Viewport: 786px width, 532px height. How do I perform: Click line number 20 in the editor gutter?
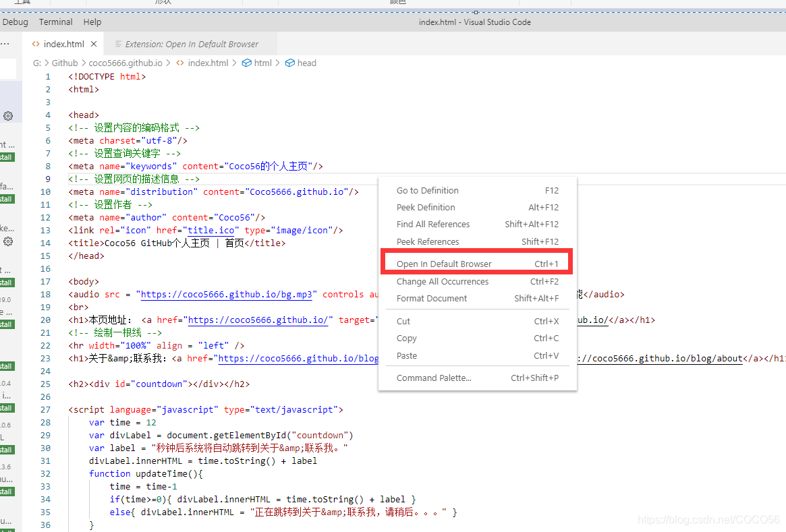(45, 320)
